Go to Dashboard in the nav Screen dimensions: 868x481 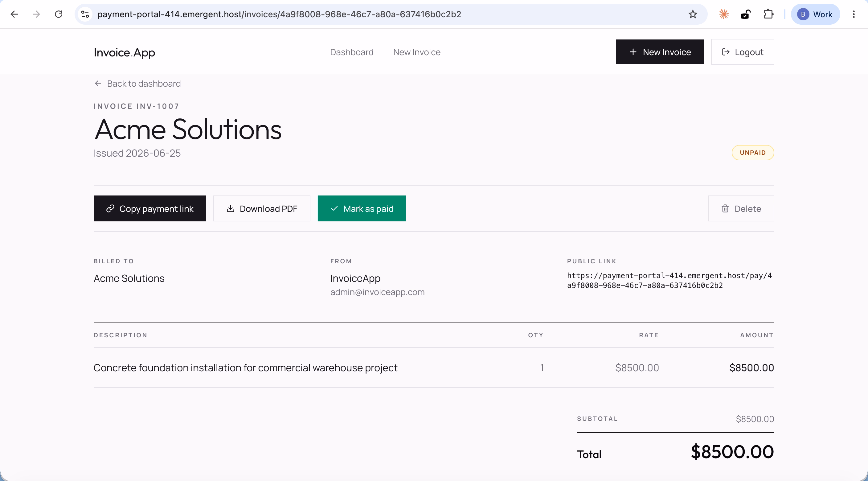coord(351,52)
